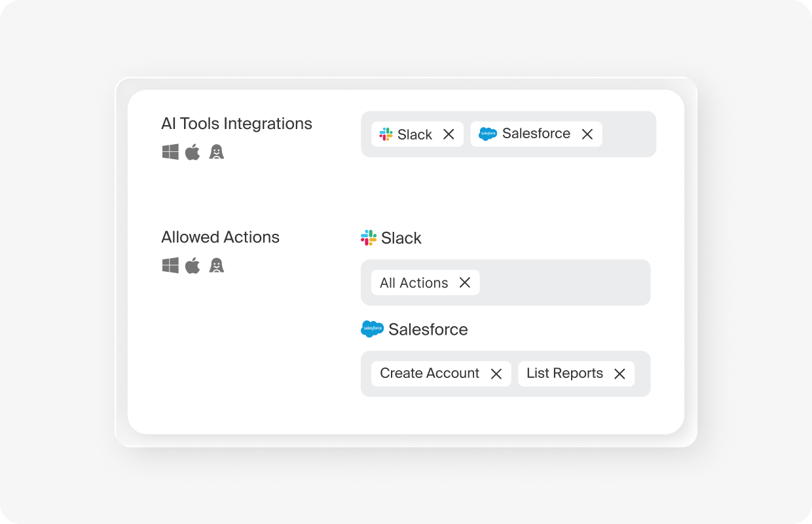The width and height of the screenshot is (812, 524).
Task: Click the Slack logo in the integrations tag
Action: [386, 134]
